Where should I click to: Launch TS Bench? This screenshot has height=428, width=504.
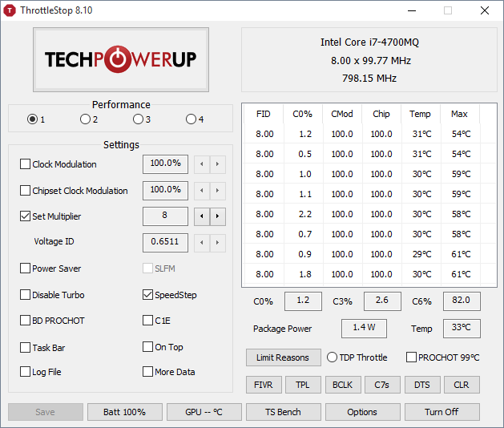click(x=284, y=412)
